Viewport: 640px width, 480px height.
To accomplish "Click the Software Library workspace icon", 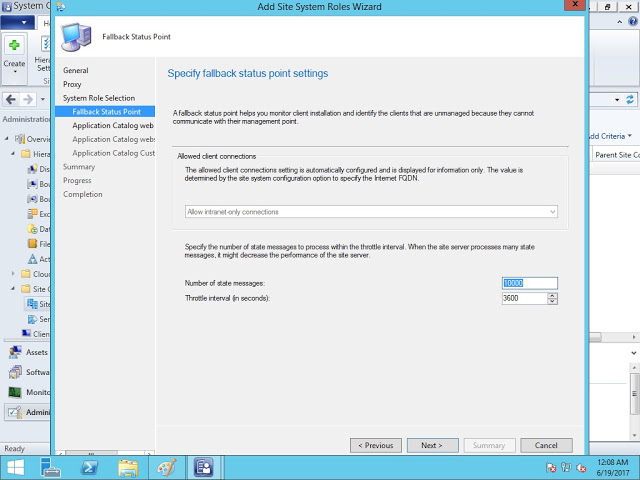I will [x=15, y=372].
